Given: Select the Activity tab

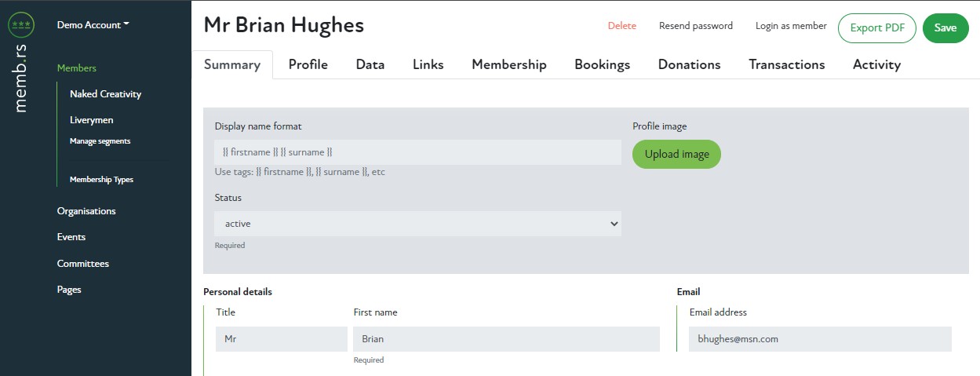Looking at the screenshot, I should (x=876, y=65).
